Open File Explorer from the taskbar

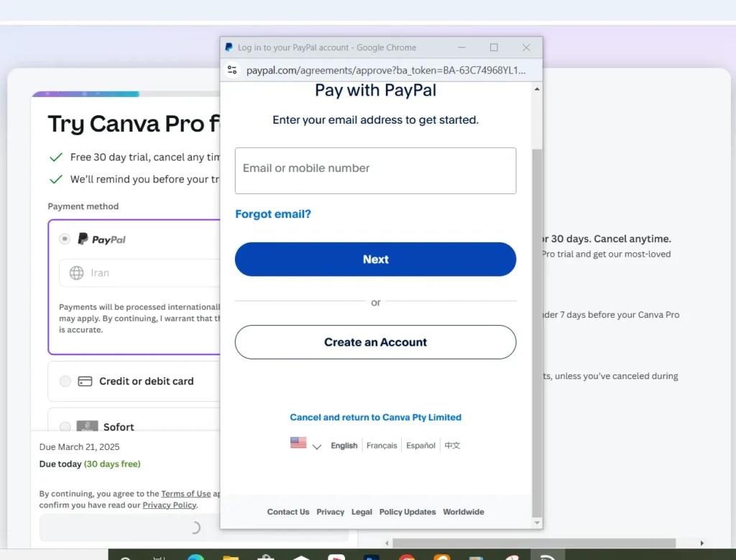231,557
